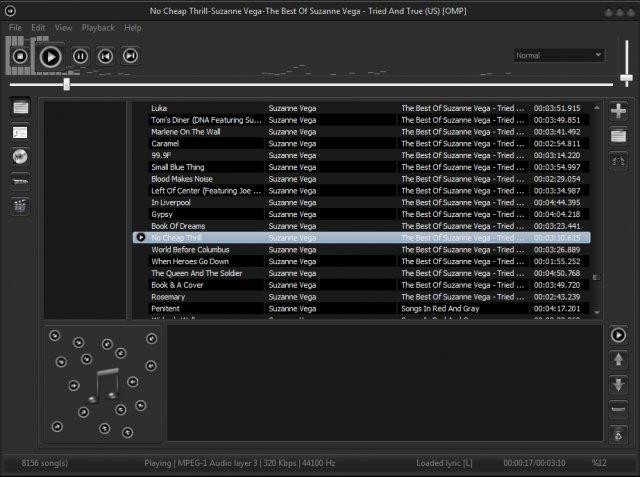Open the Normal playback mode dropdown

pos(559,55)
